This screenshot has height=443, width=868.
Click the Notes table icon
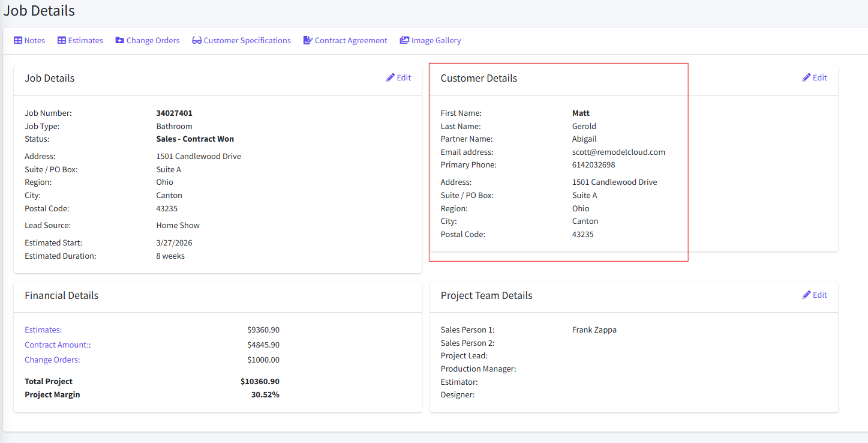coord(18,41)
